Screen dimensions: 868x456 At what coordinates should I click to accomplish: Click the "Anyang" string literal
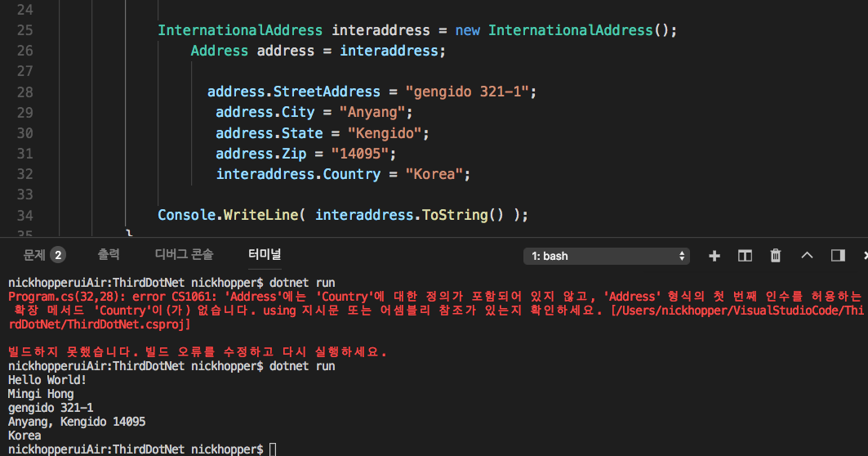[372, 113]
